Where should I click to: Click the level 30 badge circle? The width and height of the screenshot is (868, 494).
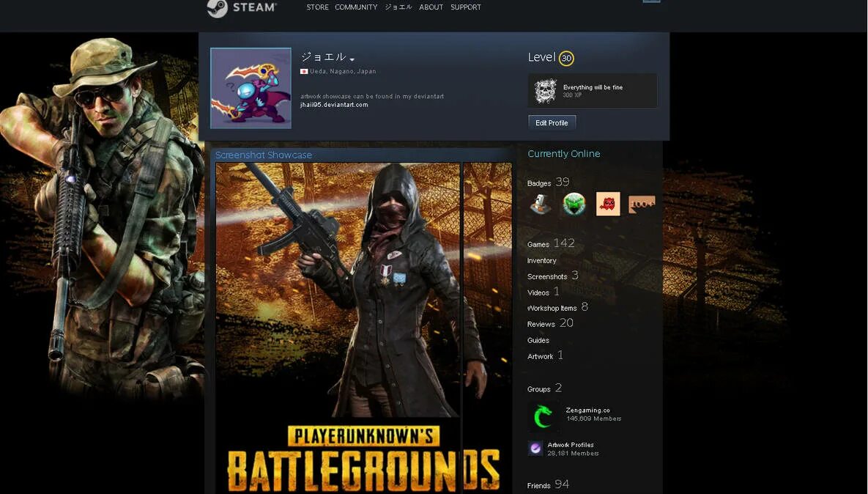click(565, 58)
